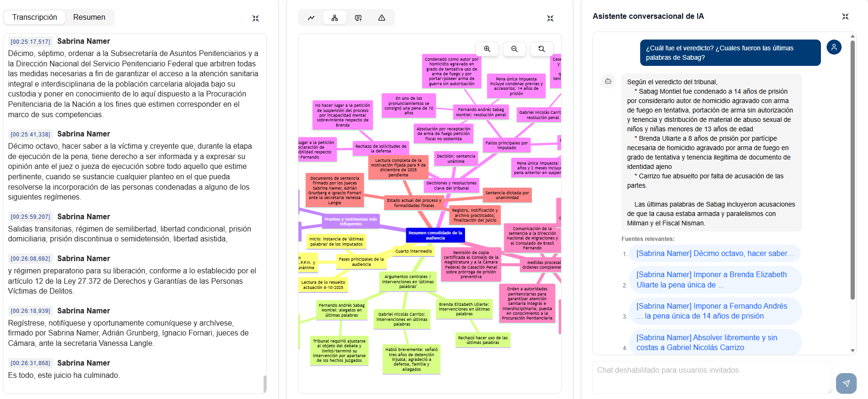Select the 'Condenado como autor por homicidio agravado' node
This screenshot has width=868, height=399.
tap(451, 72)
